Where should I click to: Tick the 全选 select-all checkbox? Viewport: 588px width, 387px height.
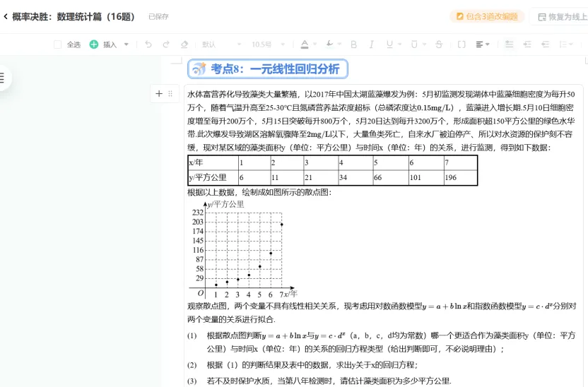coord(57,44)
